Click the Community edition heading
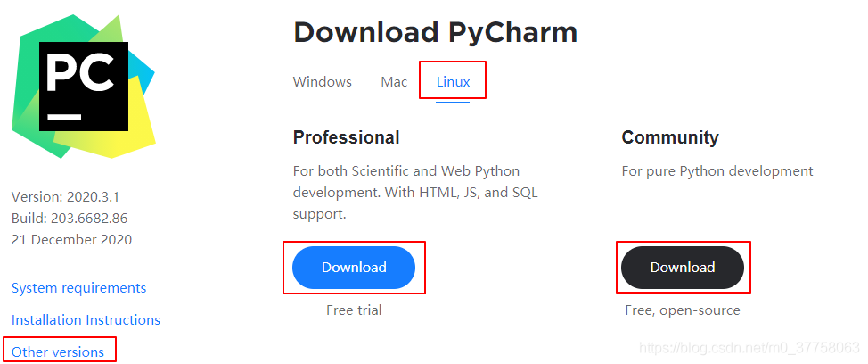Screen dimensions: 868x364 pos(670,137)
